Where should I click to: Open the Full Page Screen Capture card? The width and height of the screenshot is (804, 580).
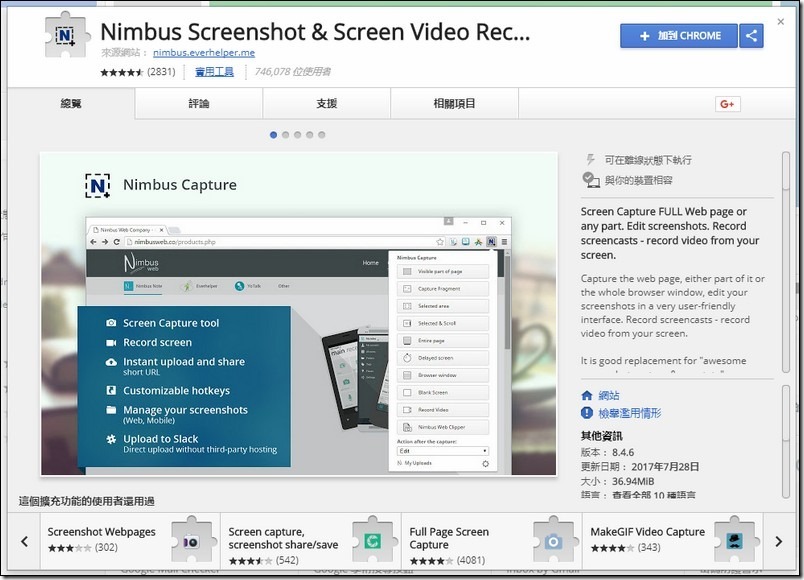click(x=492, y=541)
